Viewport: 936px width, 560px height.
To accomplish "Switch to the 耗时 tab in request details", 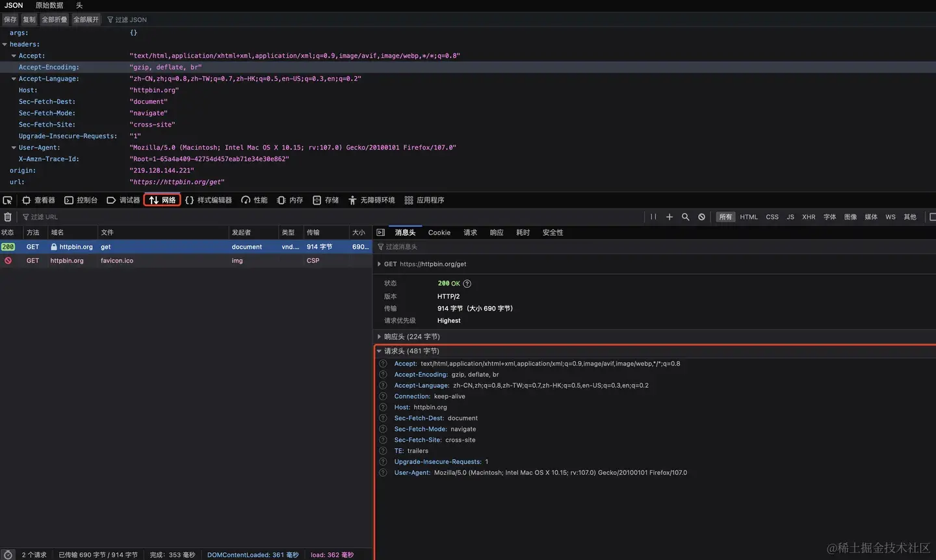I will (x=523, y=233).
